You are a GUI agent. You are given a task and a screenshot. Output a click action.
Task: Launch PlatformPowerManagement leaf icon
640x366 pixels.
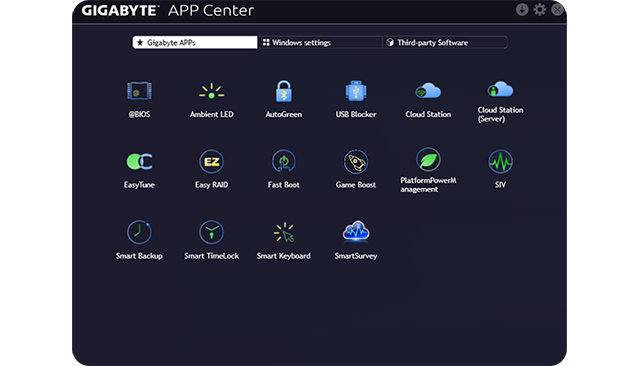[428, 159]
